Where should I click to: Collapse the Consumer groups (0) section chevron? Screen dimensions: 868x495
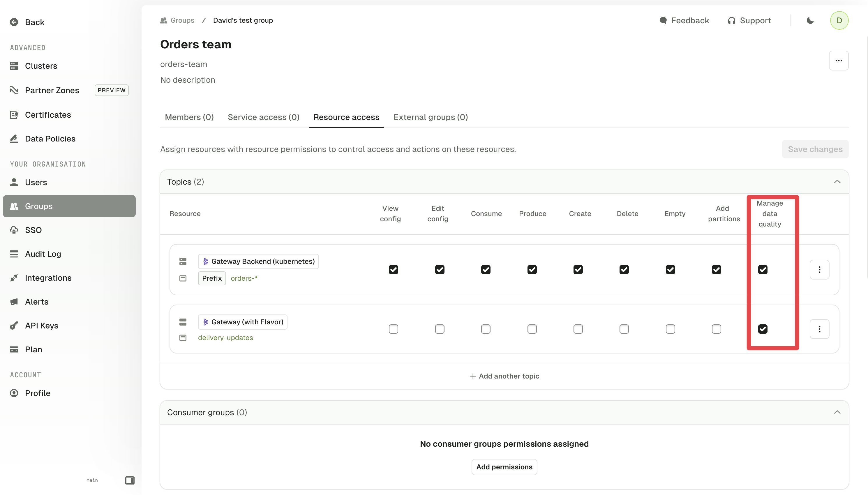click(x=837, y=412)
